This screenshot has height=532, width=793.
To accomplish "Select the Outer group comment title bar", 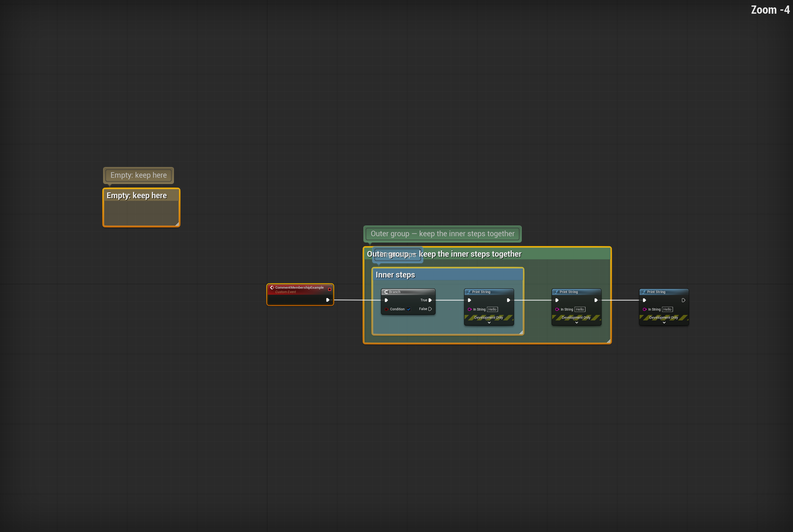I will [487, 254].
